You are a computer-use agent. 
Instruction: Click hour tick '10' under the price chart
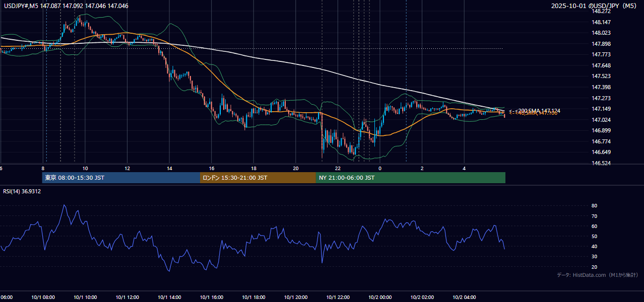click(85, 168)
